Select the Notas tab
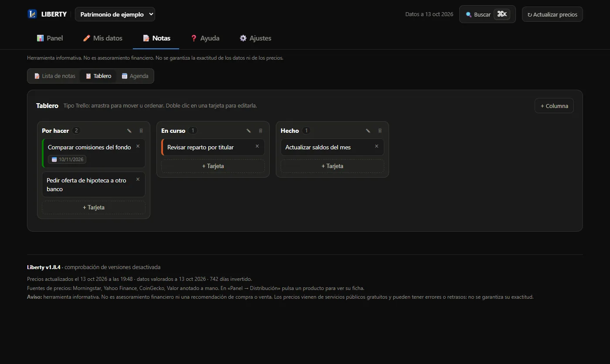 [156, 38]
